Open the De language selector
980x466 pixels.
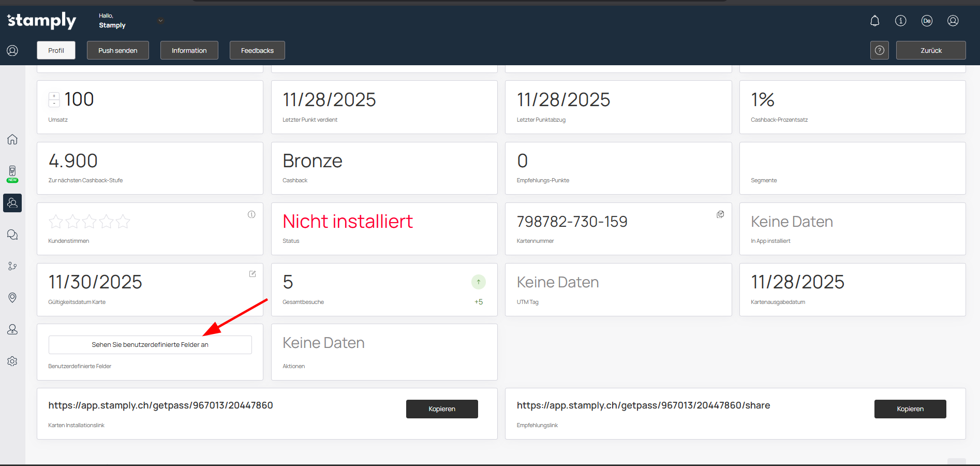coord(927,21)
